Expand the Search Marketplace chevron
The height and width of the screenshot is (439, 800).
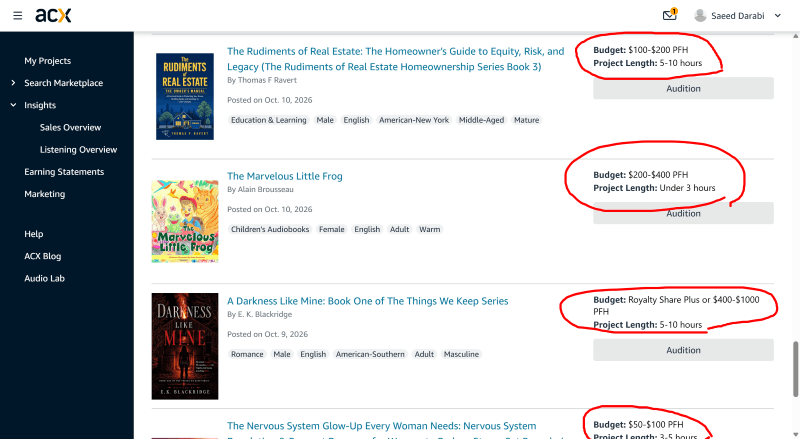point(13,83)
